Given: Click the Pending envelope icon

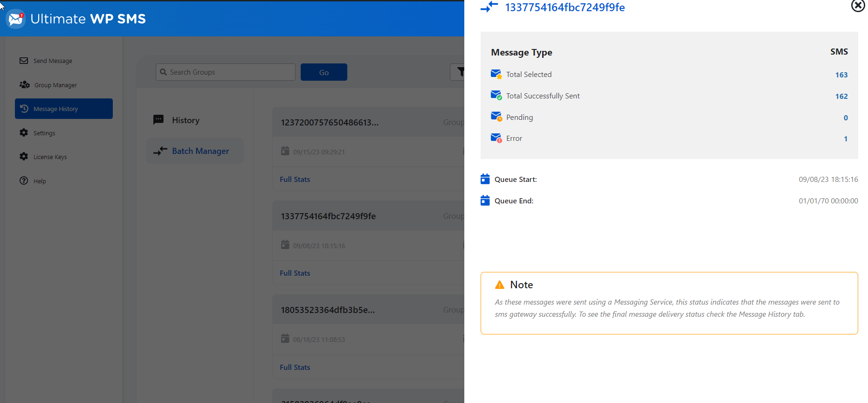Looking at the screenshot, I should click(x=496, y=117).
